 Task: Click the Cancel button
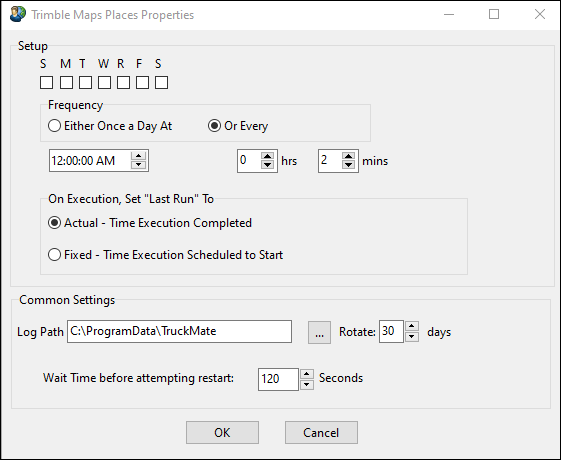(x=321, y=432)
